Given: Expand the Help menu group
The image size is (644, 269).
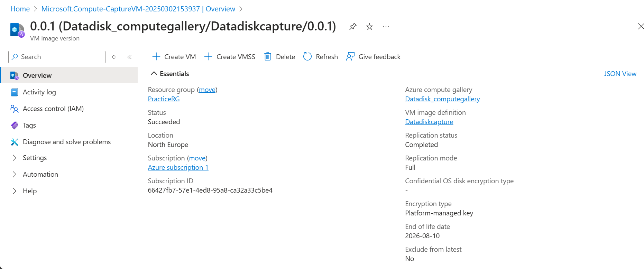Looking at the screenshot, I should (15, 191).
